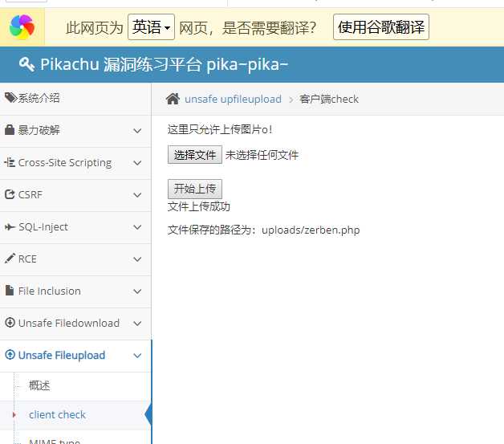Expand the 暴力破解 chevron
This screenshot has width=504, height=444.
tap(137, 131)
